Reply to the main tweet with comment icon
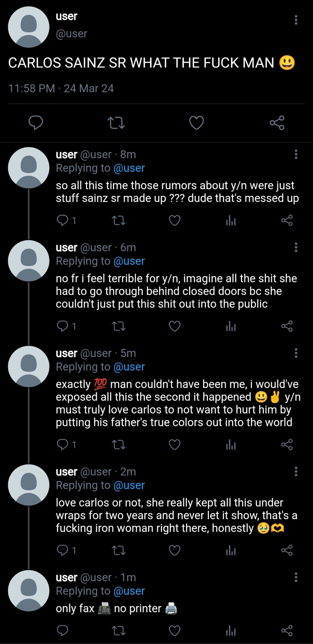Image resolution: width=313 pixels, height=644 pixels. point(36,123)
